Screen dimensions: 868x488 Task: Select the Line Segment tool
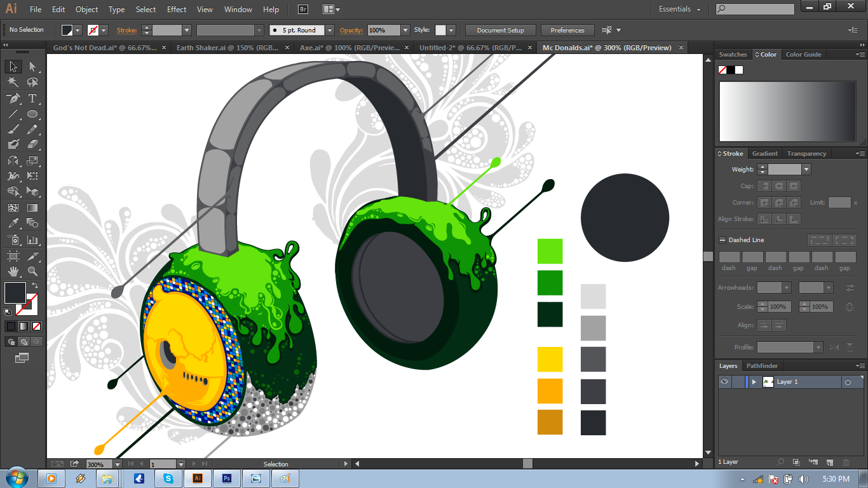tap(13, 114)
